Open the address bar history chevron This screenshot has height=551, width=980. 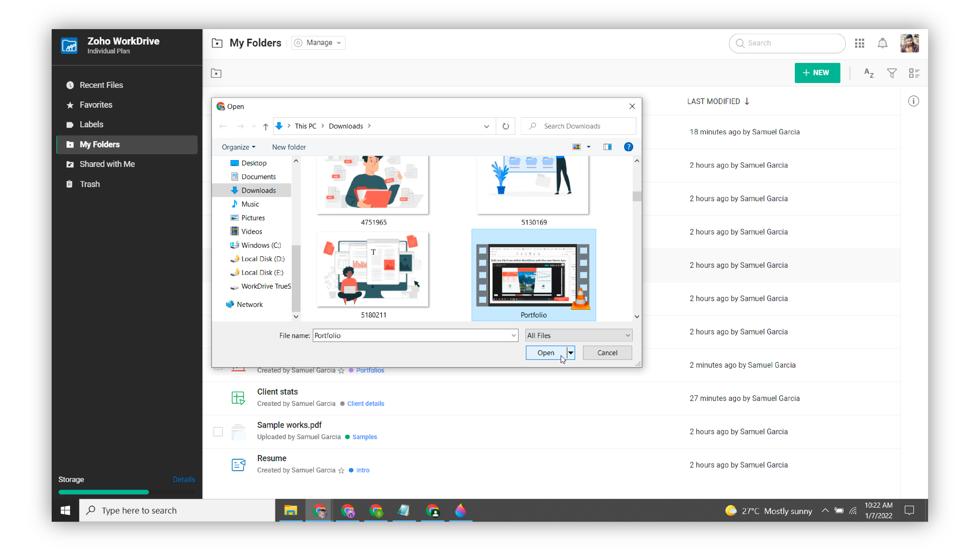487,126
